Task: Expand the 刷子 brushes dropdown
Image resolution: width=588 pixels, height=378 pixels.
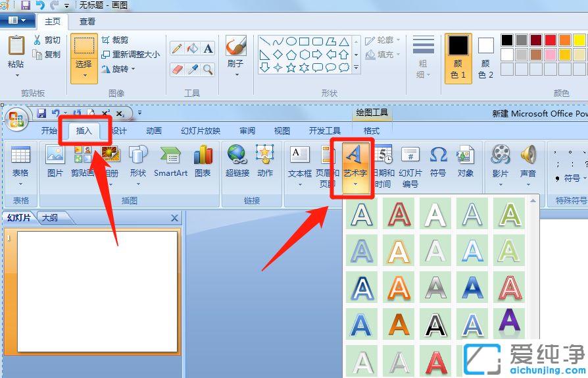Action: pos(235,74)
